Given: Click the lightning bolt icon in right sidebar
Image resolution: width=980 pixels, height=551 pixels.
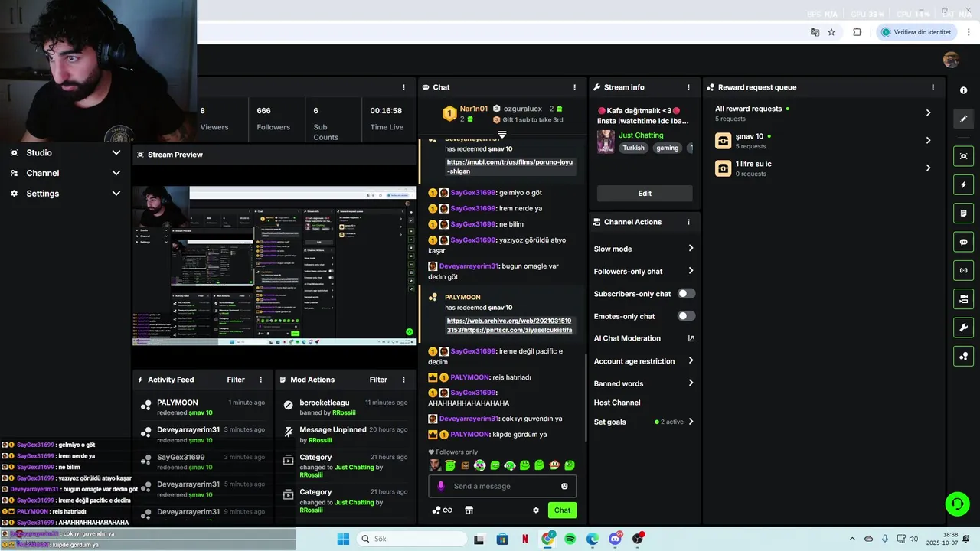Looking at the screenshot, I should coord(963,184).
